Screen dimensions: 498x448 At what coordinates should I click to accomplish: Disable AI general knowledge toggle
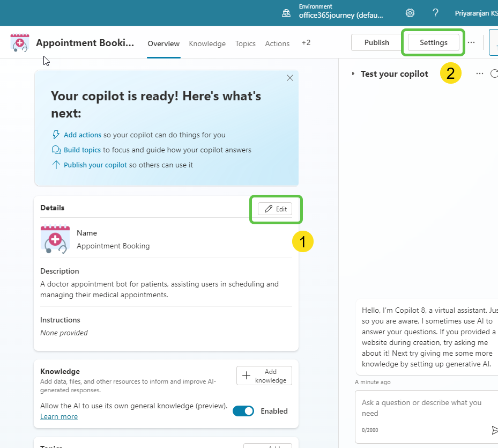(243, 411)
